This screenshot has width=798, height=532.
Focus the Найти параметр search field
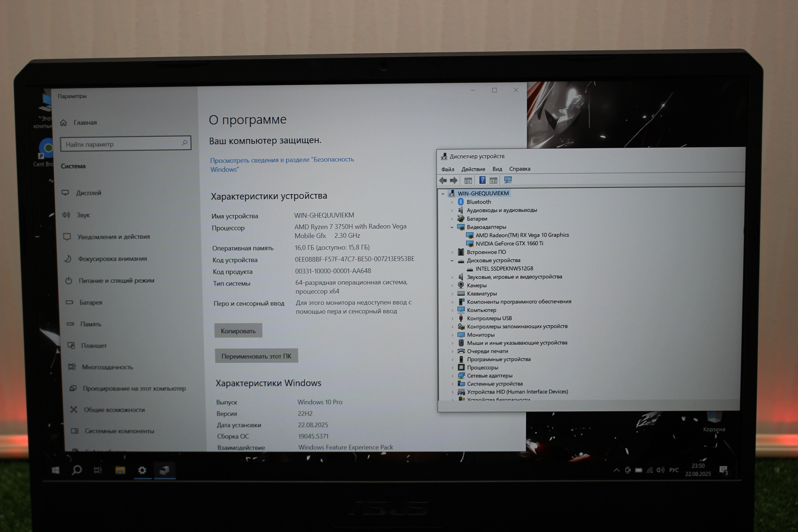click(126, 143)
